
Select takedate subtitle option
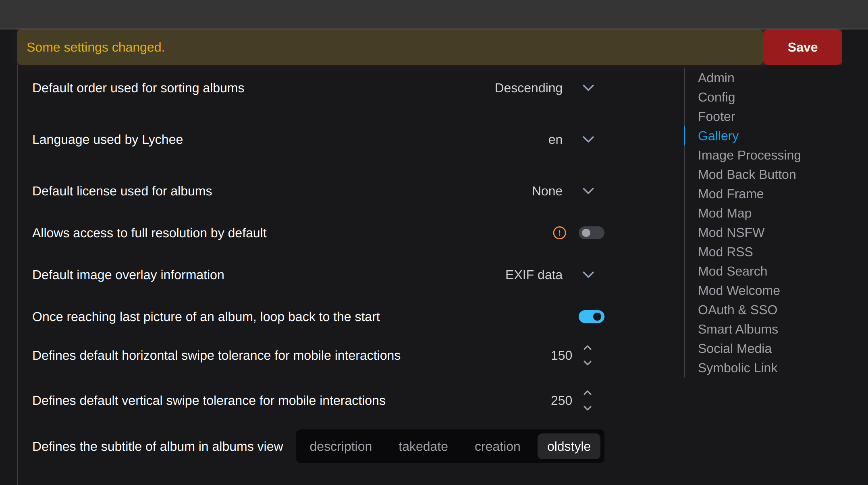click(x=423, y=446)
